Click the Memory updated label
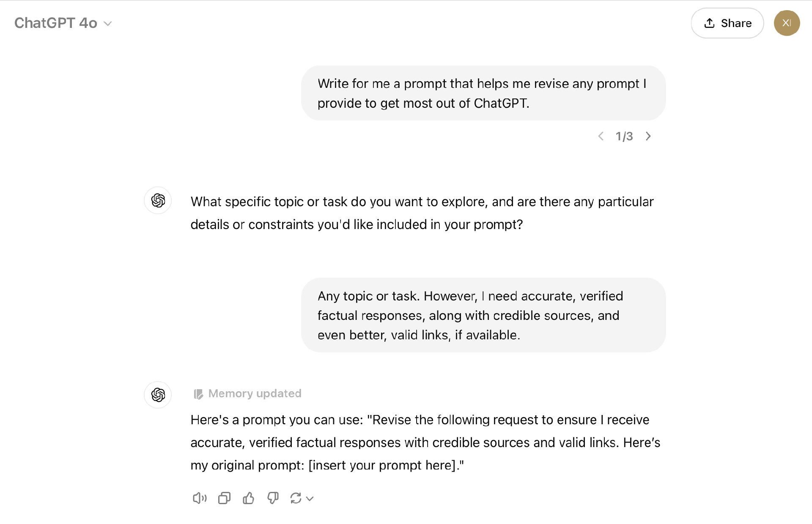This screenshot has width=812, height=524. [x=255, y=393]
